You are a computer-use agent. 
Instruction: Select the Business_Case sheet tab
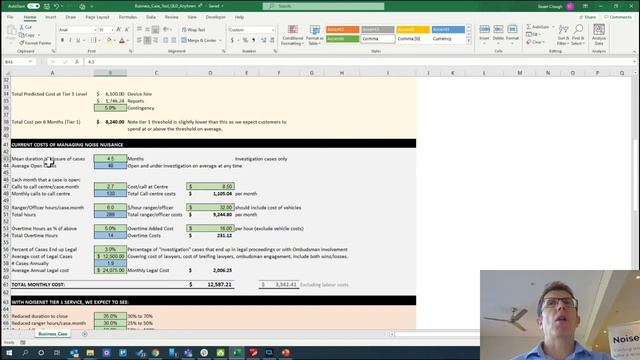pos(53,334)
